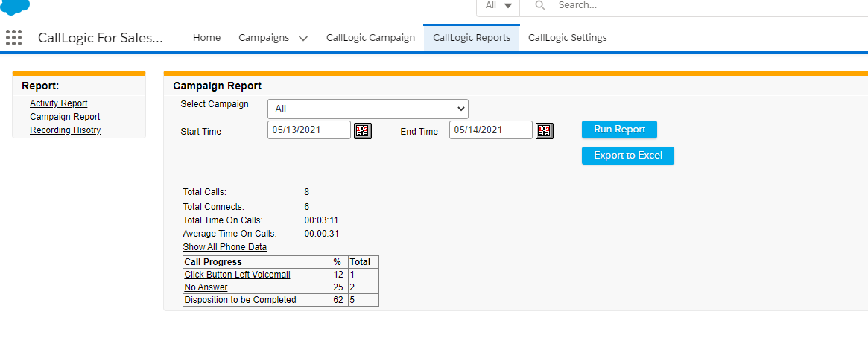Screen dimensions: 868x364
Task: Click the 12 percent cell in Voicemail row
Action: 339,275
